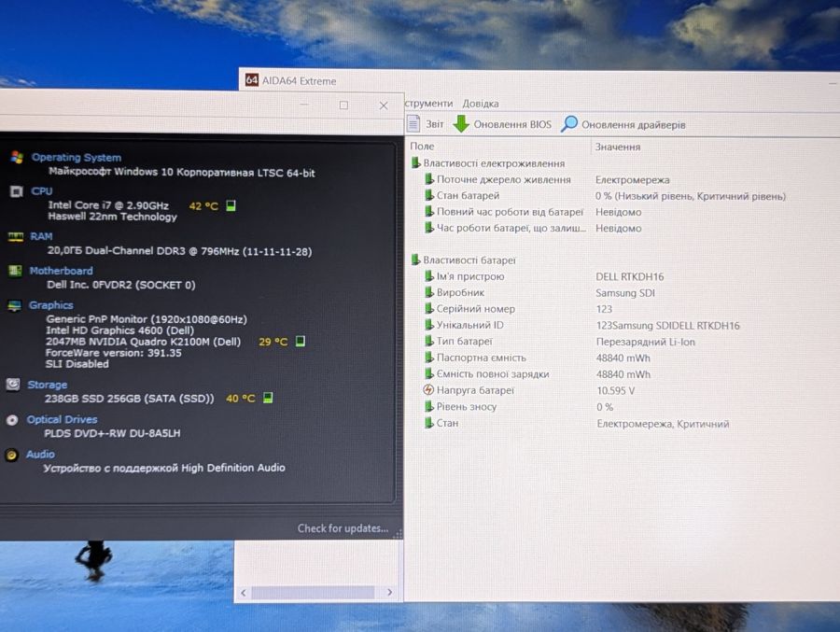Click the PLDS DVD+-RW DU-8A5LH entry

point(112,433)
